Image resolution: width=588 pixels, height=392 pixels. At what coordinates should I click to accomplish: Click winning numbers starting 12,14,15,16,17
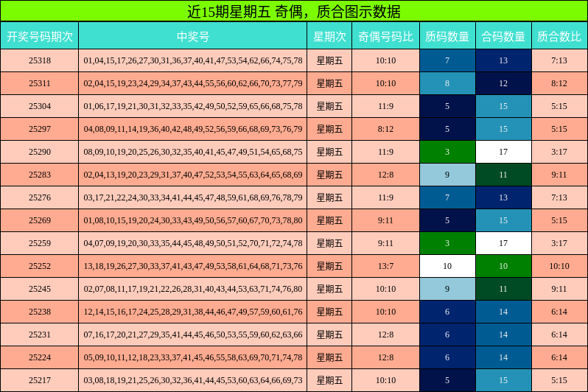[x=193, y=312]
